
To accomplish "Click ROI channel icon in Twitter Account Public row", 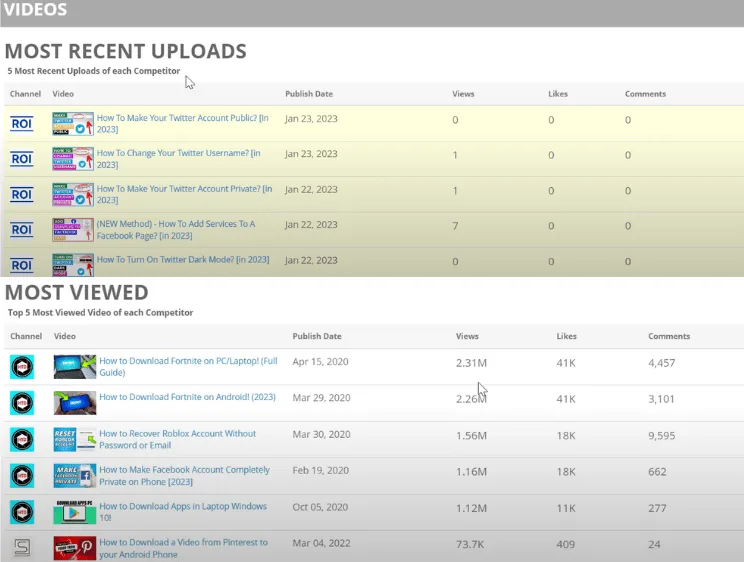I will click(22, 124).
